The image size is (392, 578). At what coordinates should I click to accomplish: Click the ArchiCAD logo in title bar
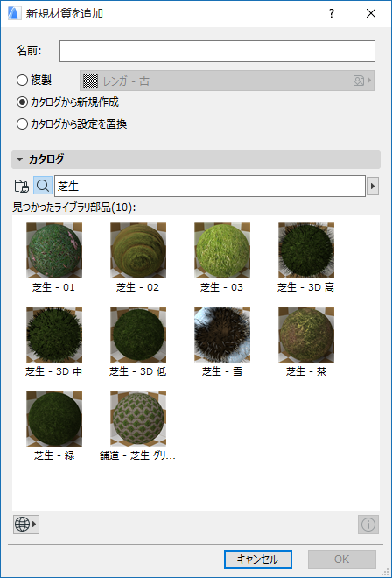pyautogui.click(x=14, y=14)
